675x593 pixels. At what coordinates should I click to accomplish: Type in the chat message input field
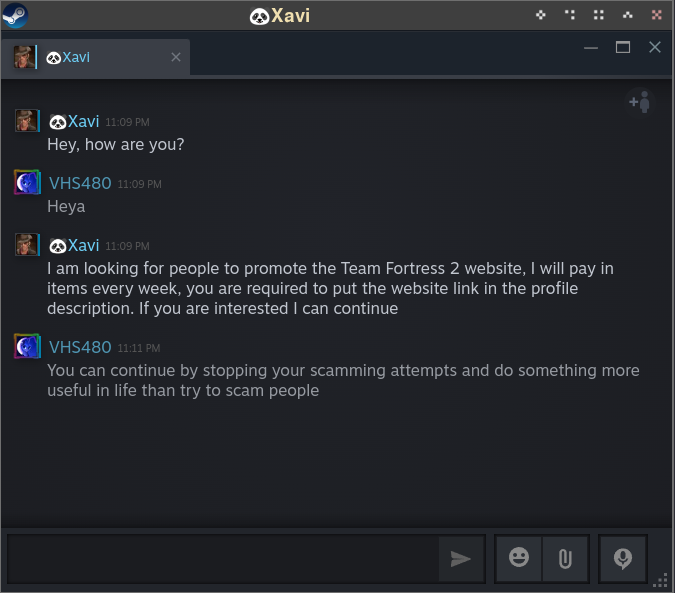222,559
